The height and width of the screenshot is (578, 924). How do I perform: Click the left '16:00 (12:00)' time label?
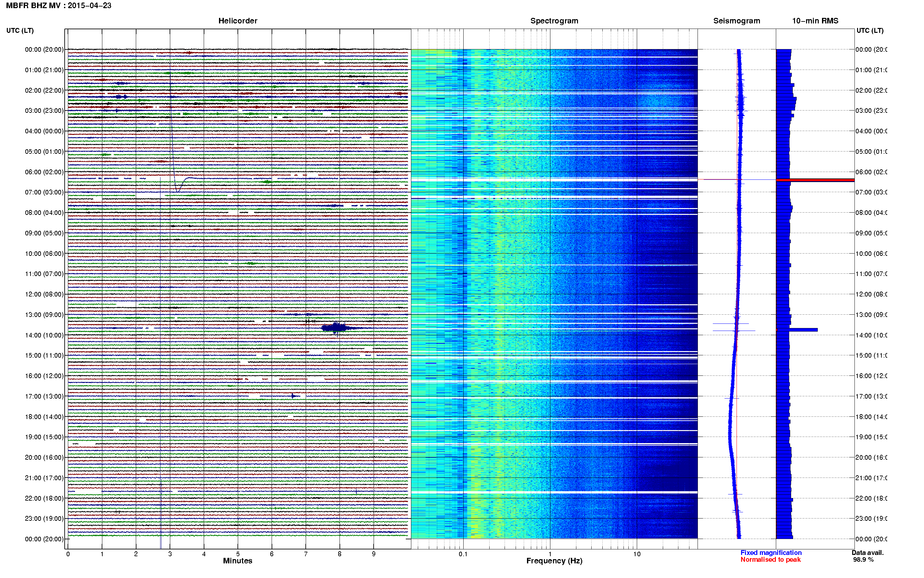44,376
